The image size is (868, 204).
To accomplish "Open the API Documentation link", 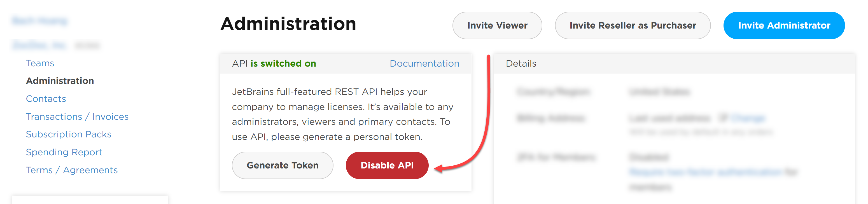I will [x=424, y=64].
